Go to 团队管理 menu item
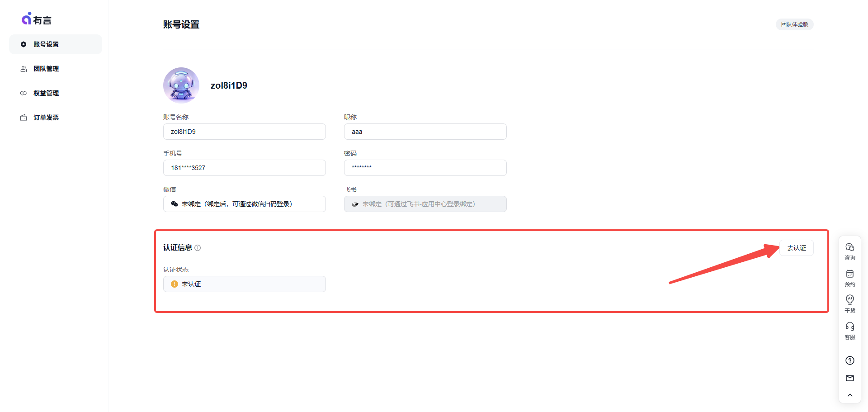The width and height of the screenshot is (868, 412). (x=46, y=69)
